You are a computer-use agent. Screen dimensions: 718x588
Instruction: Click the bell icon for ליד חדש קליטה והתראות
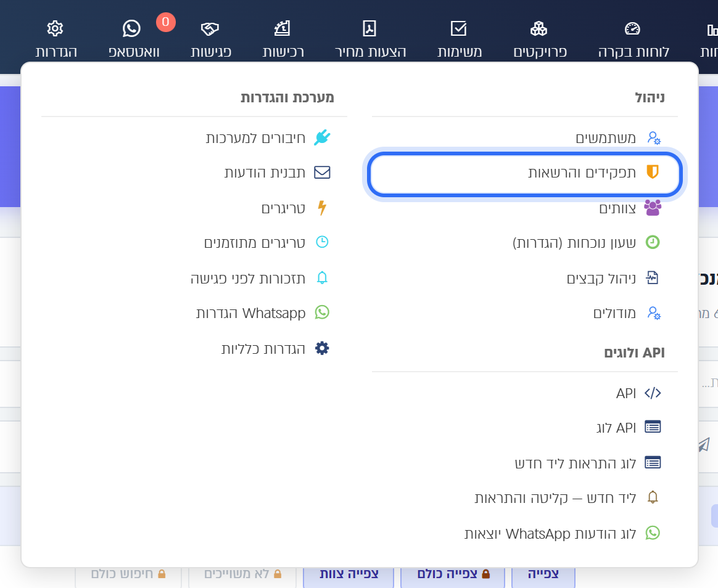tap(653, 497)
